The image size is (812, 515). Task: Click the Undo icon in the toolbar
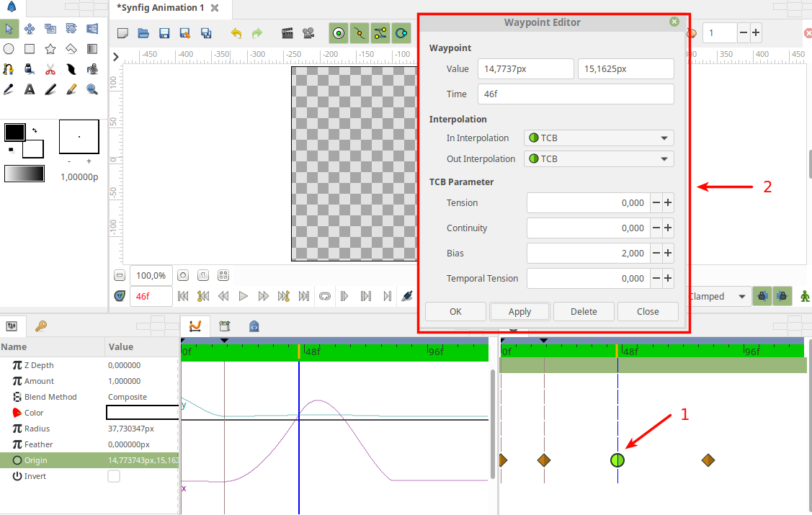tap(236, 32)
